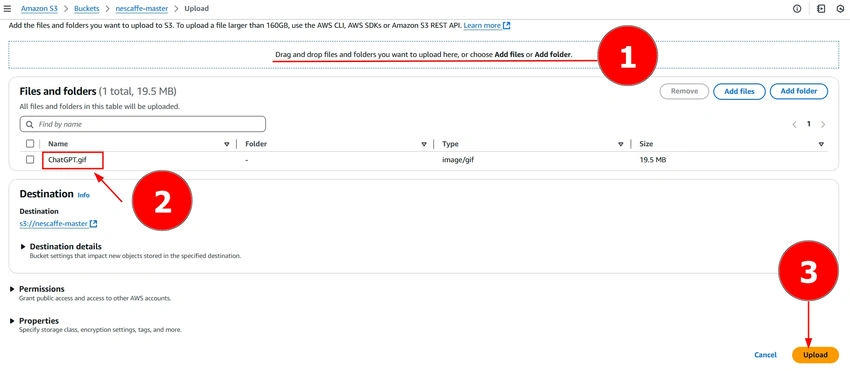Click the Add folder button
Screen dimensions: 850x371
(799, 92)
